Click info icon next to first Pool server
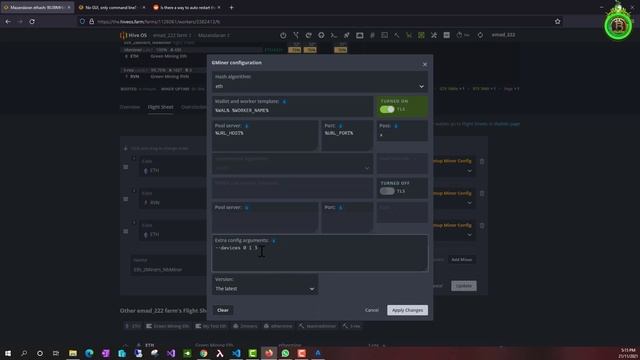This screenshot has height=360, width=640. (247, 126)
